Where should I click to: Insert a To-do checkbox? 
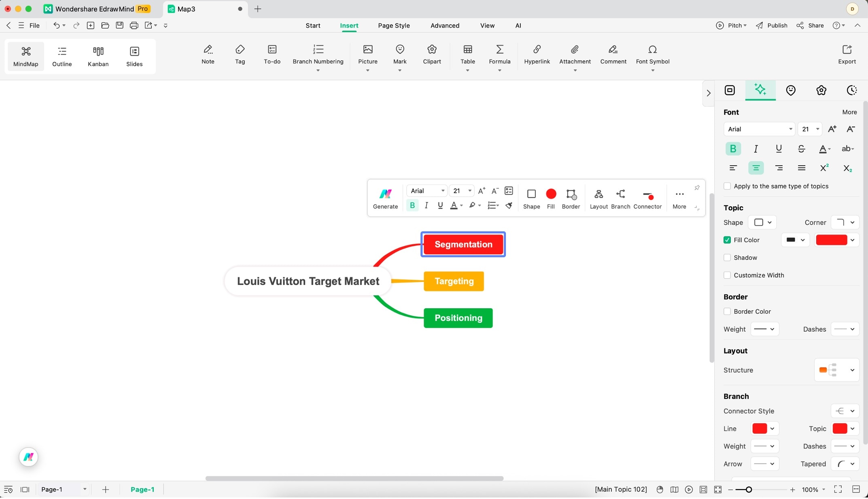[272, 54]
